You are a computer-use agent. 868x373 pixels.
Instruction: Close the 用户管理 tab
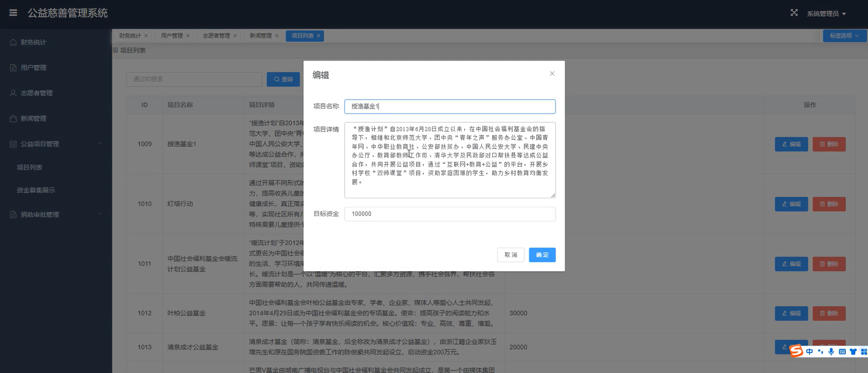click(x=187, y=36)
